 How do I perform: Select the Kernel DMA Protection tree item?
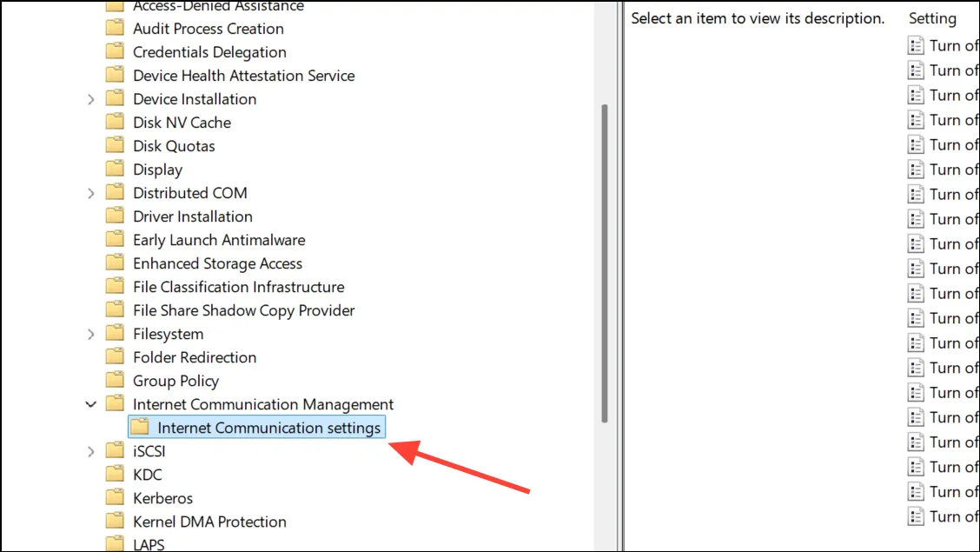pyautogui.click(x=209, y=522)
